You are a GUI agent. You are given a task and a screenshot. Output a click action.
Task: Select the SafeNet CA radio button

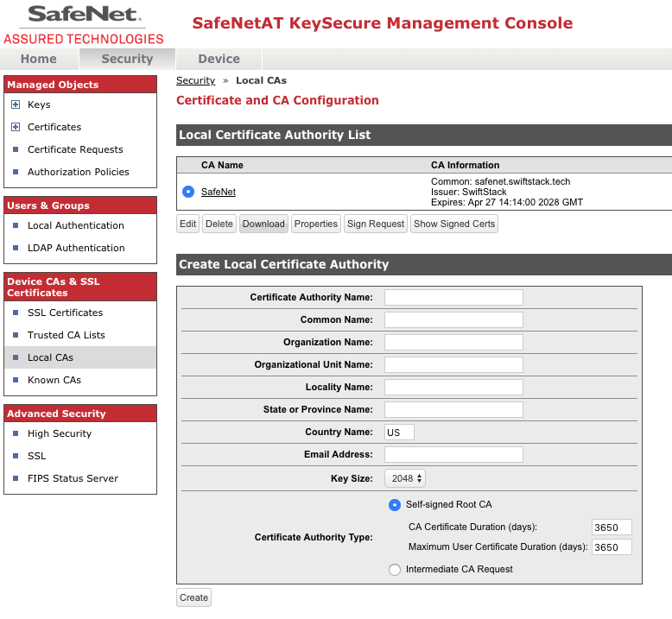pos(188,192)
